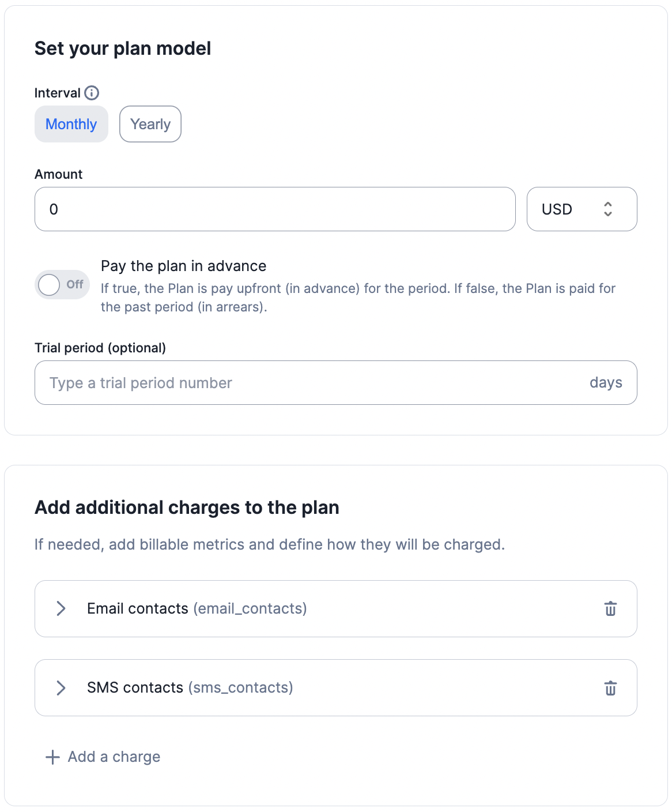672x812 pixels.
Task: Click the Trial period number field
Action: 336,383
